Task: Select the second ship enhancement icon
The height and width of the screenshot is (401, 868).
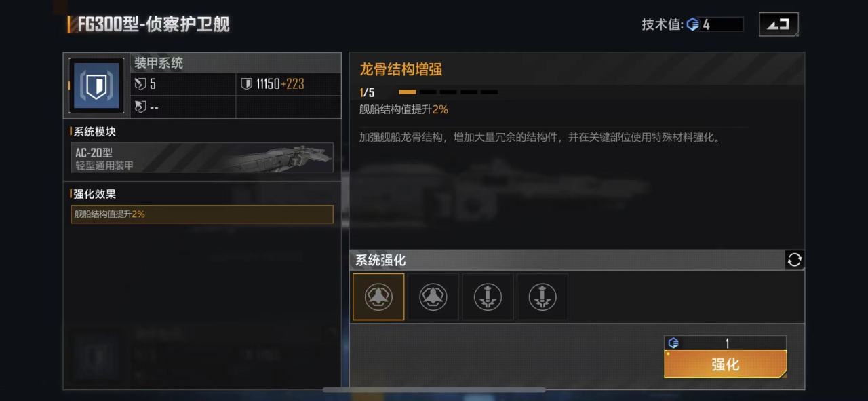Action: [433, 297]
